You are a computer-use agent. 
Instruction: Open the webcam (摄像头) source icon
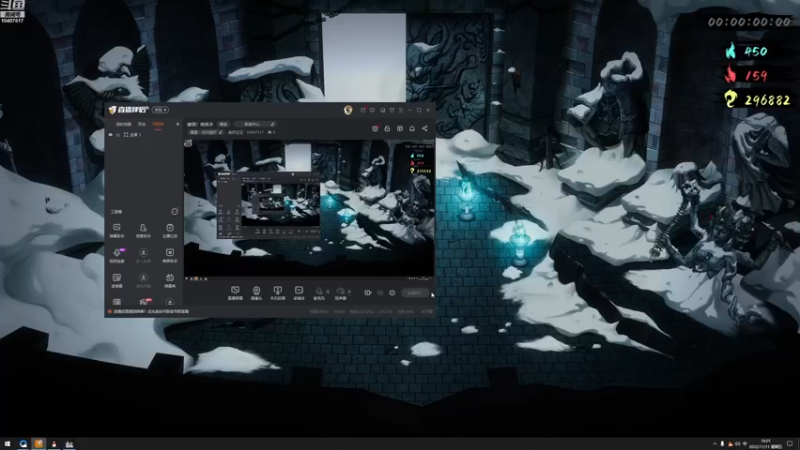point(256,291)
